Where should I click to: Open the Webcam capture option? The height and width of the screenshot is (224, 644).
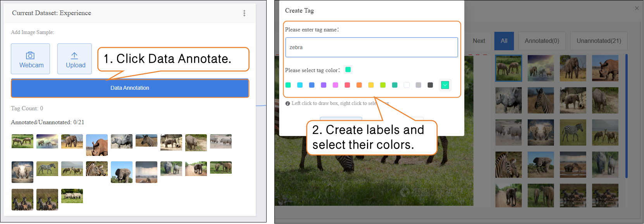(x=30, y=59)
